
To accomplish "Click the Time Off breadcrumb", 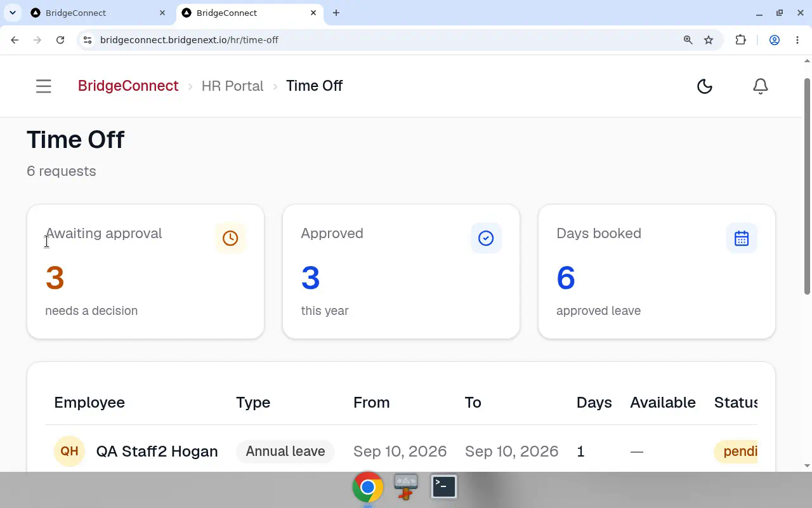I will pyautogui.click(x=314, y=86).
